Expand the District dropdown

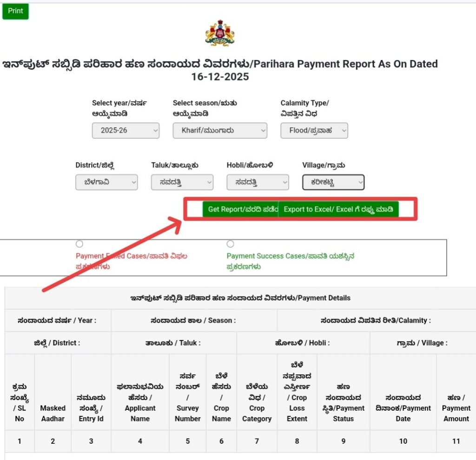106,183
